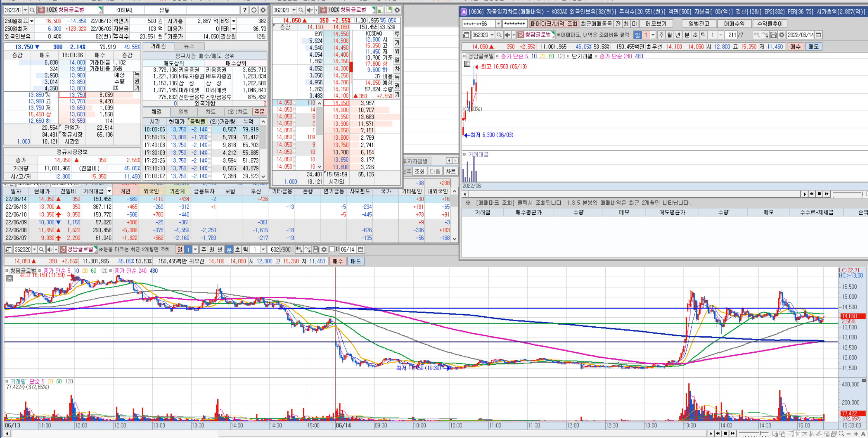This screenshot has width=868, height=438.
Task: Open stock code dropdown in stock info panel
Action: (x=25, y=10)
